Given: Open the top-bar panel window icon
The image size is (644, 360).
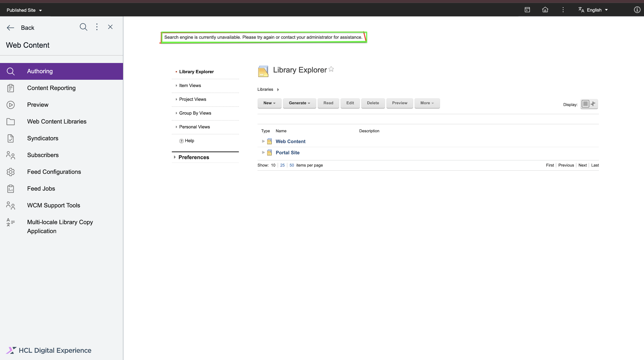Looking at the screenshot, I should point(527,10).
